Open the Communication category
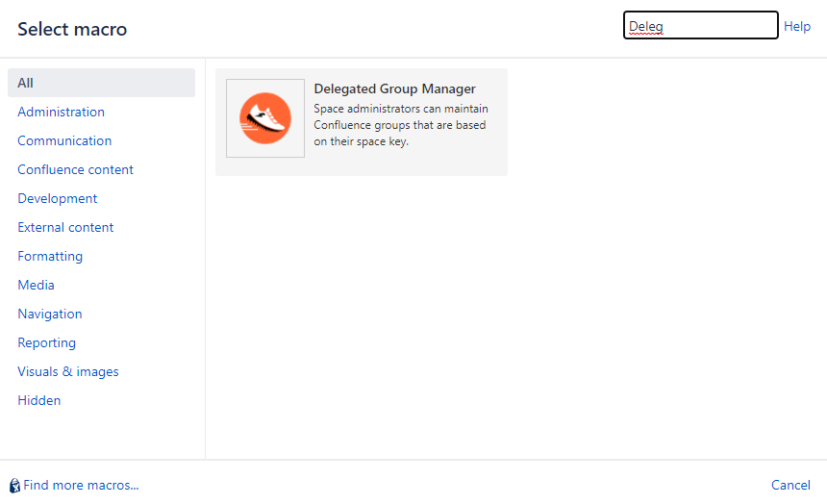The image size is (827, 504). click(64, 141)
